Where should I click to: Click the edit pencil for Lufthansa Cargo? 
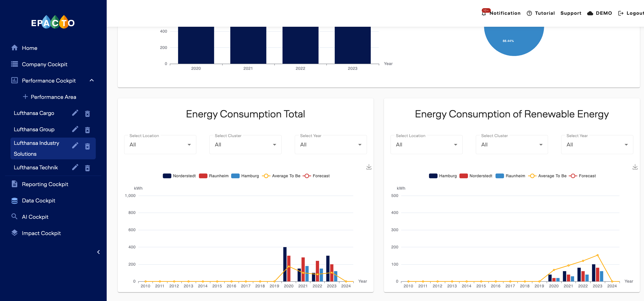tap(75, 113)
